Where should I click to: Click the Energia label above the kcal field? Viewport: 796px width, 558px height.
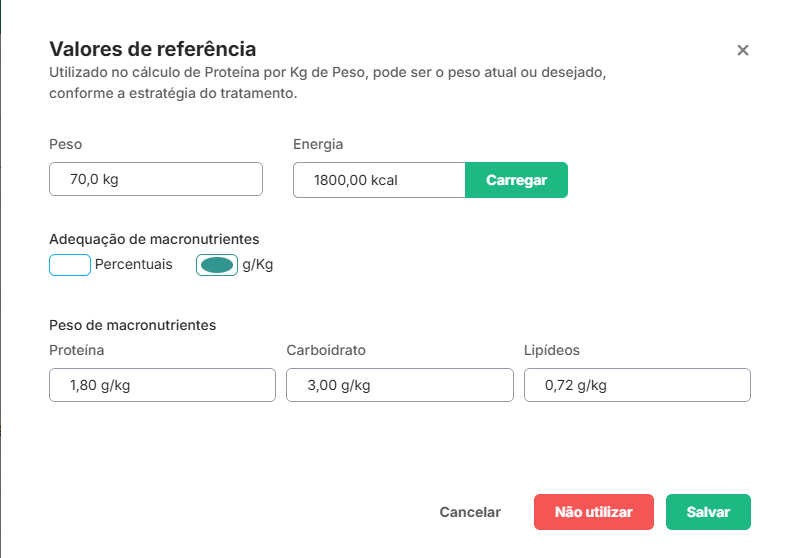318,144
